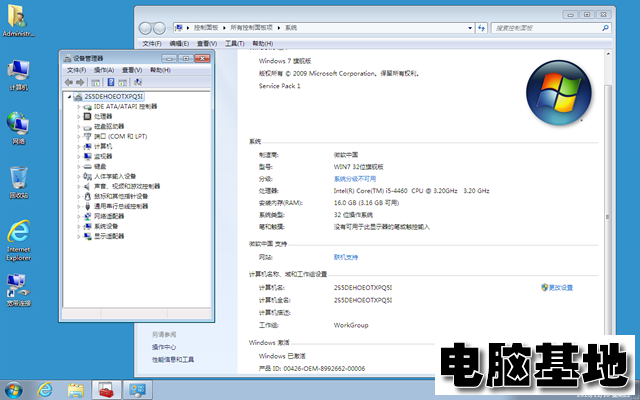Screen dimensions: 640x400
Task: Open 工具(T) menu in System window
Action: click(234, 44)
